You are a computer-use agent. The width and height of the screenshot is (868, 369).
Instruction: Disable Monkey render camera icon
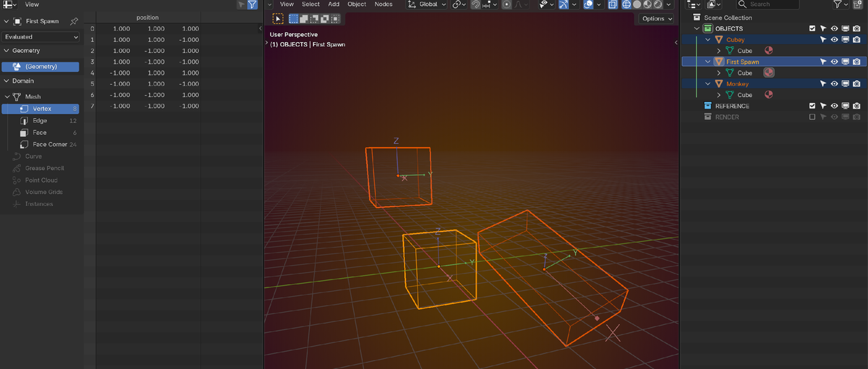[856, 84]
